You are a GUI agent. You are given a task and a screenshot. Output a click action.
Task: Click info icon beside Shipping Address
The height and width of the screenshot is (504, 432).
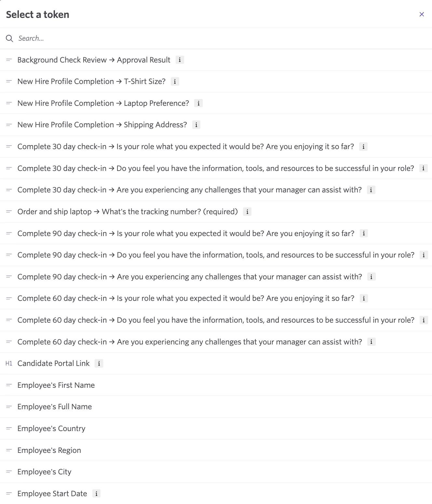pos(196,125)
